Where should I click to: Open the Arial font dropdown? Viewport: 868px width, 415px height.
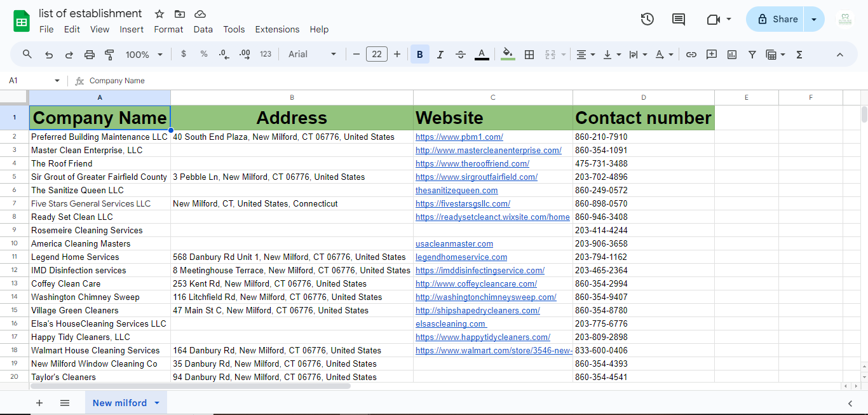click(312, 55)
